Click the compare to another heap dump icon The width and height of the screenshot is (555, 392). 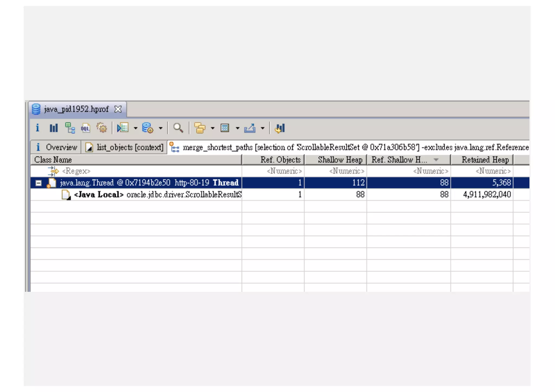280,128
